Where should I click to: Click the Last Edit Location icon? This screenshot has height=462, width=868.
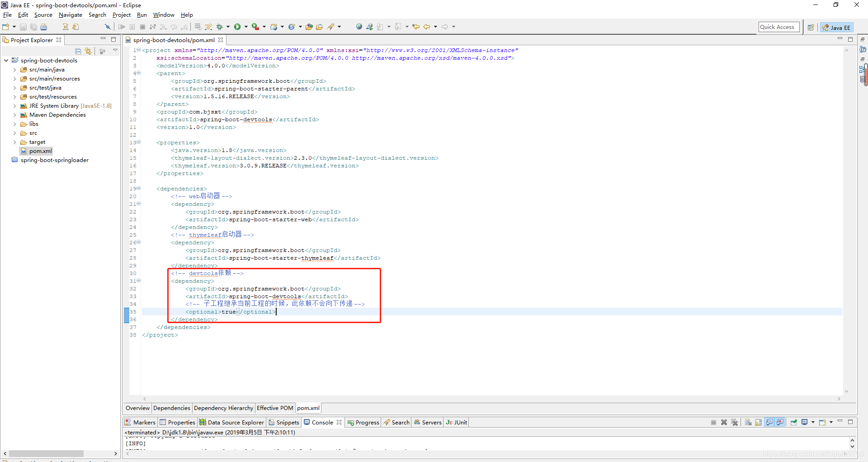[416, 27]
